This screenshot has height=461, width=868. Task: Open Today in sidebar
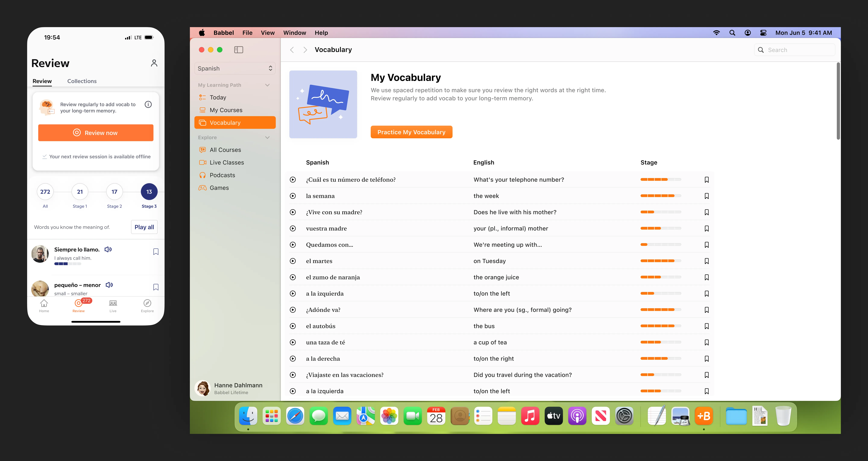235,97
